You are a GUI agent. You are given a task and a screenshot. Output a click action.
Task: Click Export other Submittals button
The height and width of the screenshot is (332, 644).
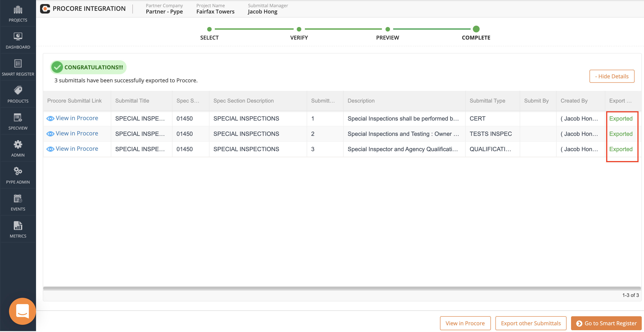pyautogui.click(x=531, y=323)
